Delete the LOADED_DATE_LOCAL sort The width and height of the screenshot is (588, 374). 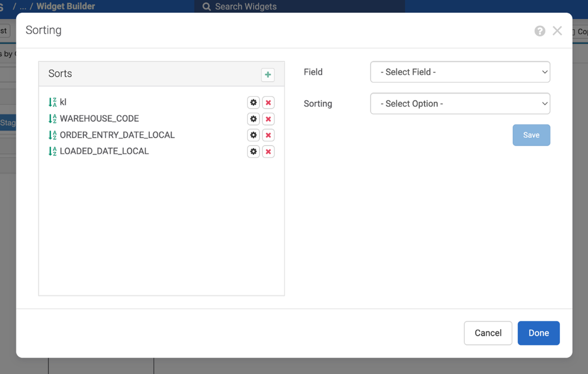click(268, 152)
